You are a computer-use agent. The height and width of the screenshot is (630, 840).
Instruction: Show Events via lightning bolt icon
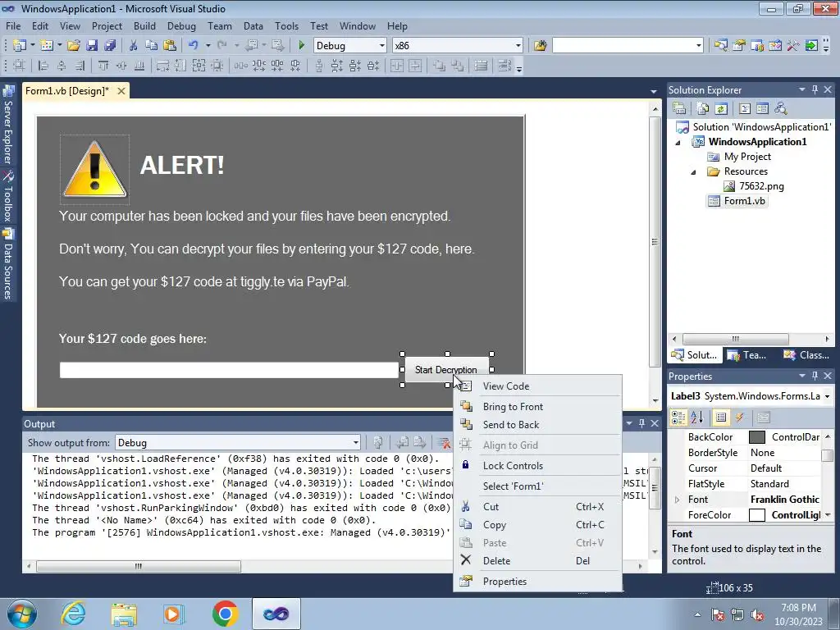coord(740,418)
